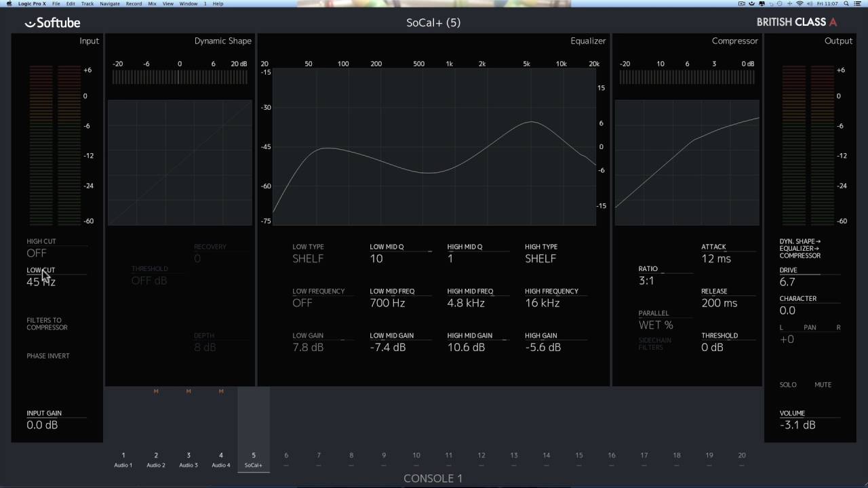Viewport: 868px width, 488px height.
Task: Click mute indicator above track 2
Action: pos(156,391)
